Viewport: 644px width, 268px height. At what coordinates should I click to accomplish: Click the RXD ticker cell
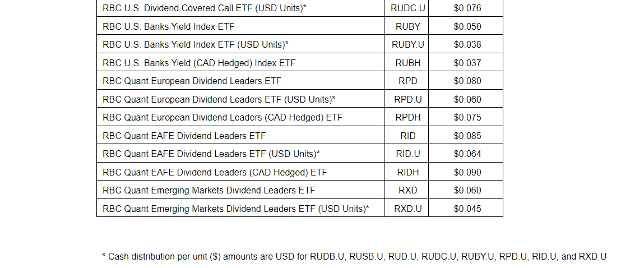407,191
